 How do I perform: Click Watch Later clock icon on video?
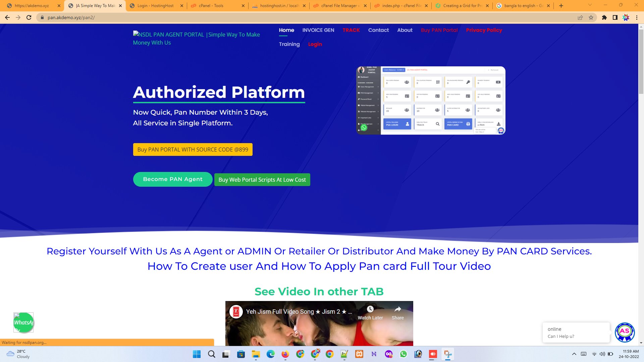click(370, 309)
